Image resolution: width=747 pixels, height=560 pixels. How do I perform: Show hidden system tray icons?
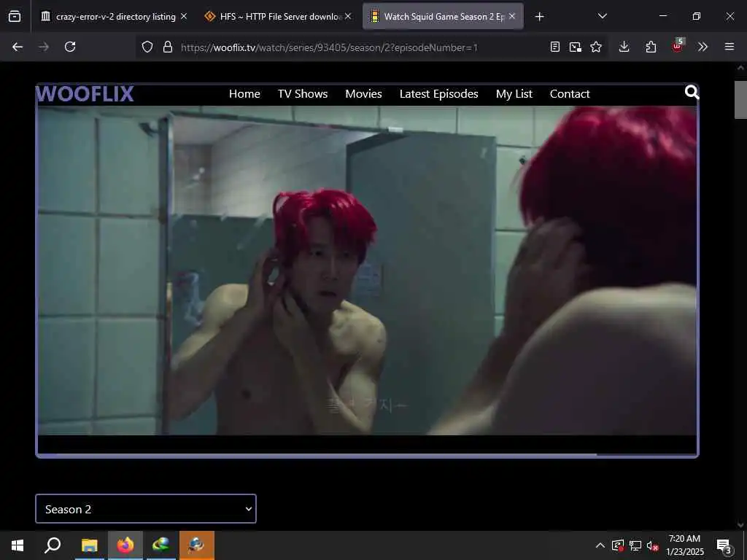[600, 545]
